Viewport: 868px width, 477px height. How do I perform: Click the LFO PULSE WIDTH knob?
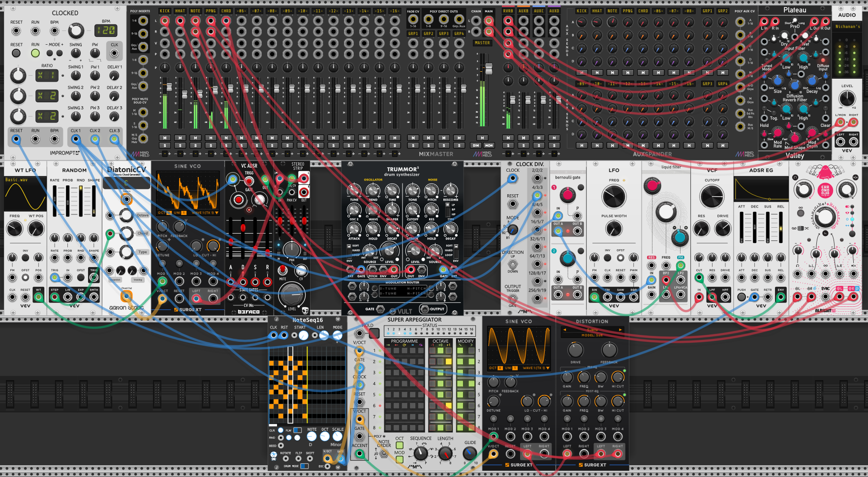click(614, 228)
